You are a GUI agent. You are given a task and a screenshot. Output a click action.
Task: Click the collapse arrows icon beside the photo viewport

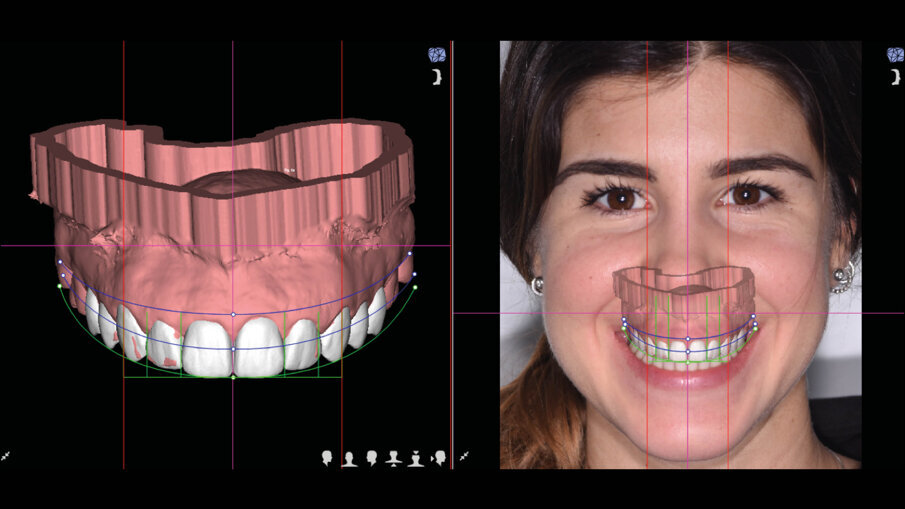(x=464, y=456)
